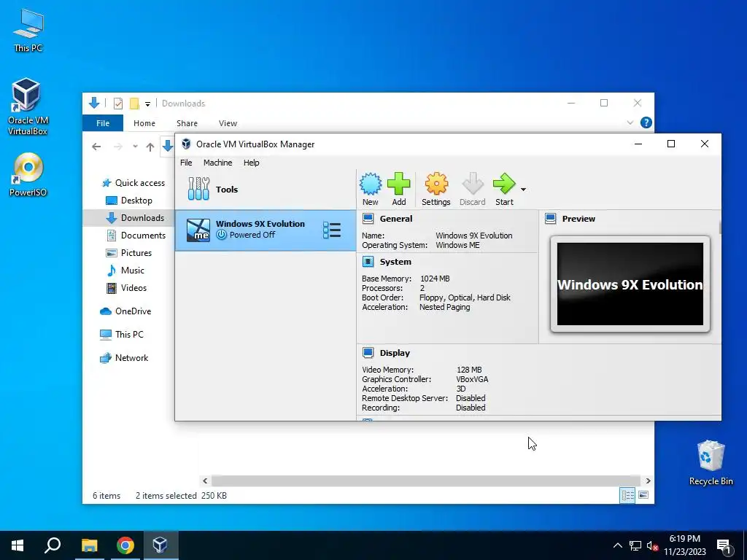Image resolution: width=747 pixels, height=560 pixels.
Task: Open the File tab in Downloads window
Action: pyautogui.click(x=103, y=122)
